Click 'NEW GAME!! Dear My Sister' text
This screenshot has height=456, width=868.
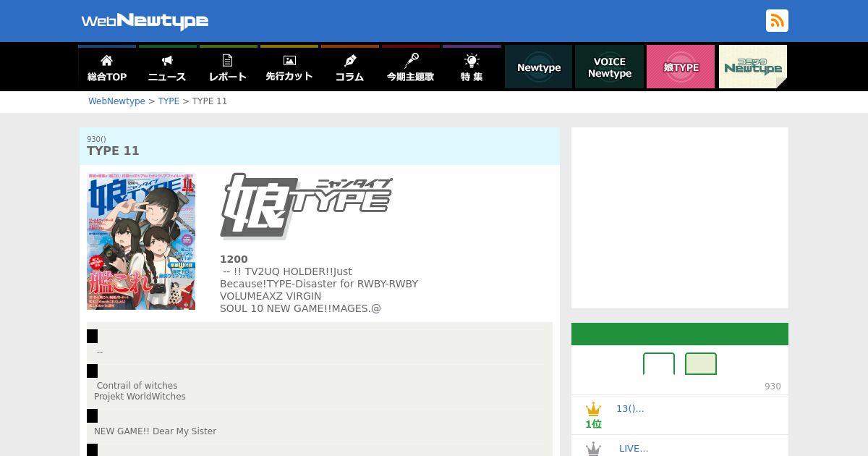[x=155, y=431]
